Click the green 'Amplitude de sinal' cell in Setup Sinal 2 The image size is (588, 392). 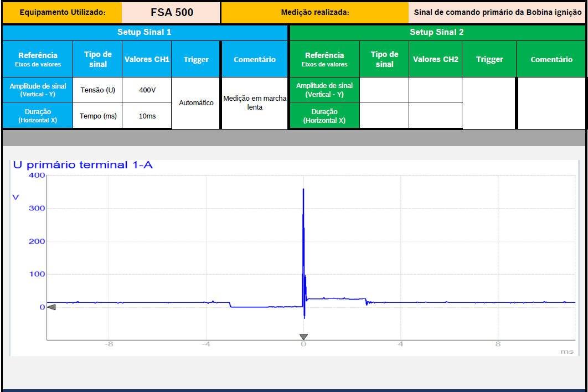324,90
